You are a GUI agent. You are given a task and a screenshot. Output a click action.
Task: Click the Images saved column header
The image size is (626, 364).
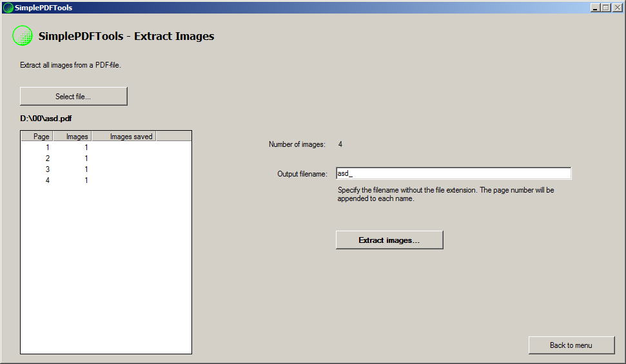(x=124, y=137)
